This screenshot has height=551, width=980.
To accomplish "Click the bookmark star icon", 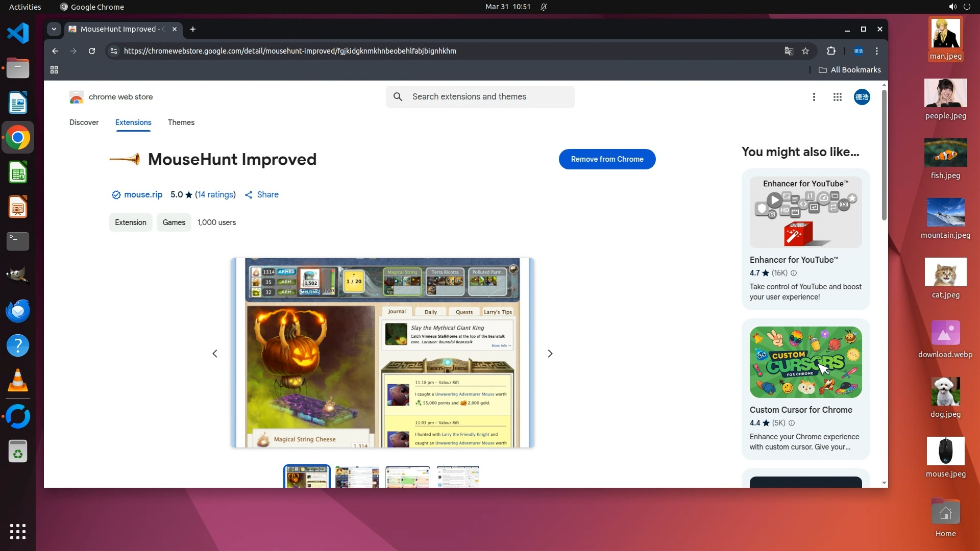I will coord(805,51).
